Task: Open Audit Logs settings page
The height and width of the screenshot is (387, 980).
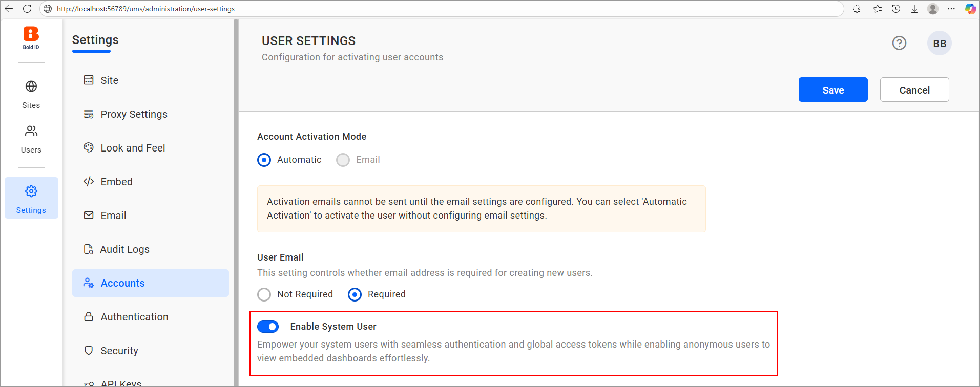Action: [x=124, y=249]
